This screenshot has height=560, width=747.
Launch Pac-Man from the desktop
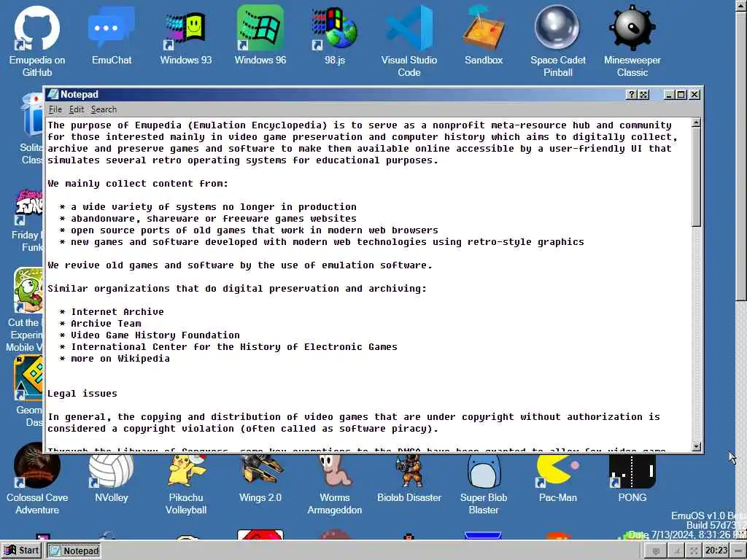tap(558, 478)
